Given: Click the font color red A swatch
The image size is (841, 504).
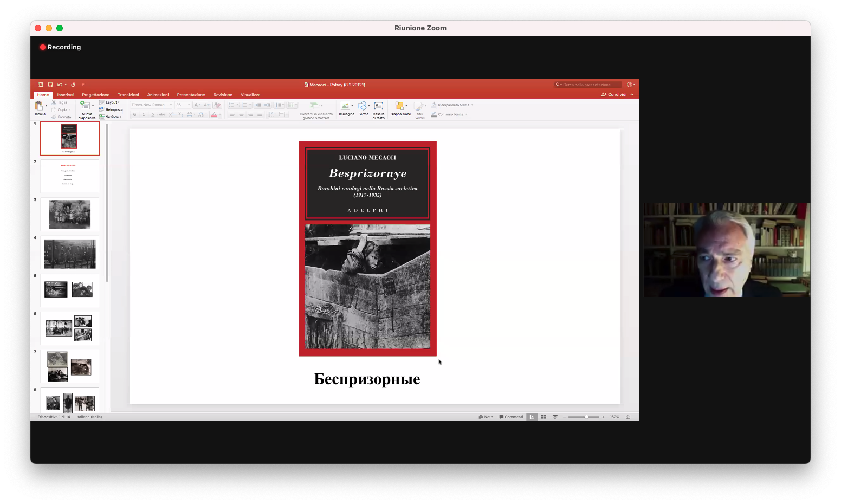Looking at the screenshot, I should coord(214,114).
